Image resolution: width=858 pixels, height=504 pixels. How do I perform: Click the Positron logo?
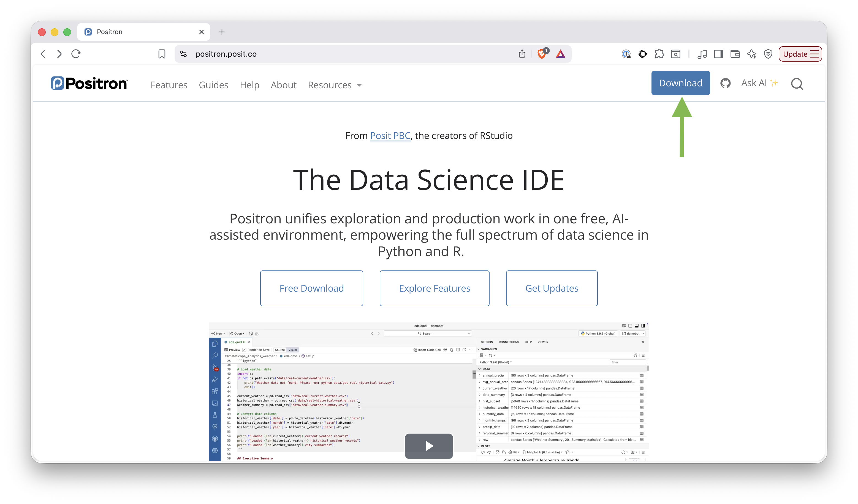point(89,83)
